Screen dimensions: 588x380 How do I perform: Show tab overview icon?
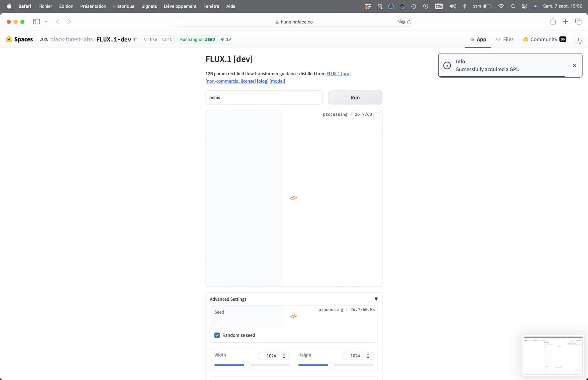click(x=578, y=21)
